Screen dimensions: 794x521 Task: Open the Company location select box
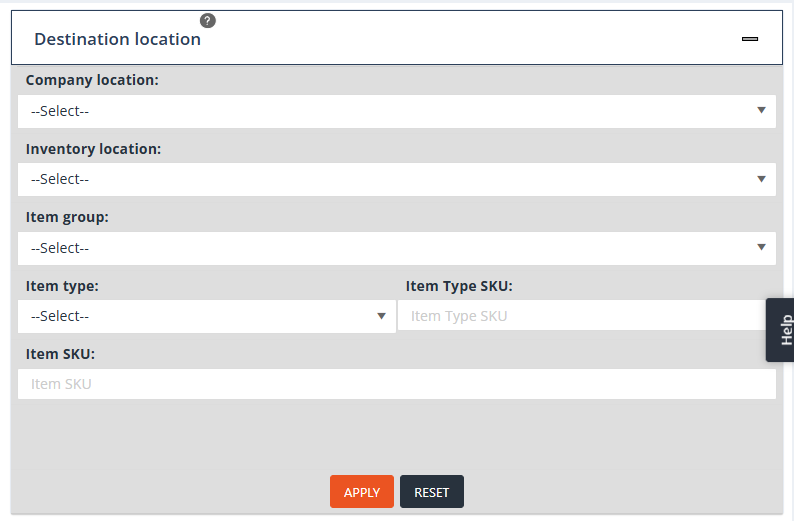(x=390, y=111)
